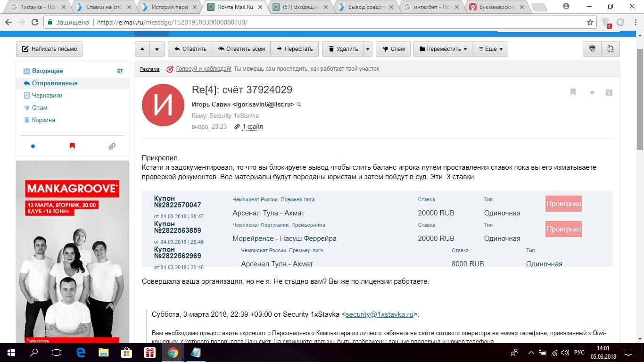644x362 pixels.
Task: Click the previous message up arrow
Action: tap(143, 49)
